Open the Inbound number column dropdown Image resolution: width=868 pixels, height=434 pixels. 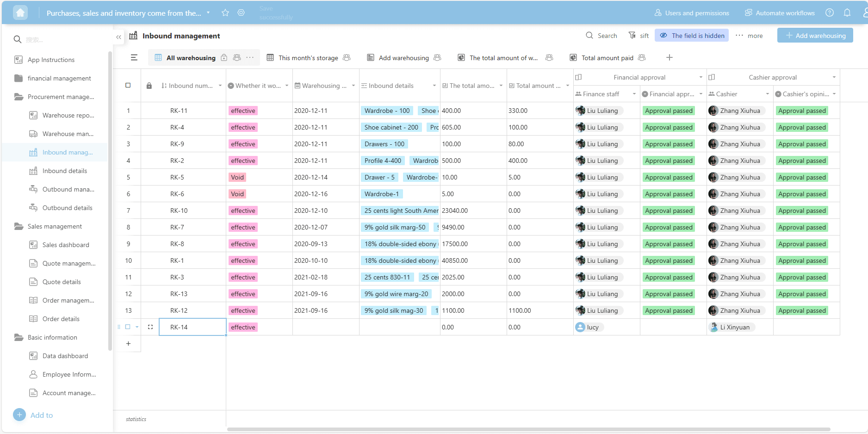pyautogui.click(x=220, y=86)
